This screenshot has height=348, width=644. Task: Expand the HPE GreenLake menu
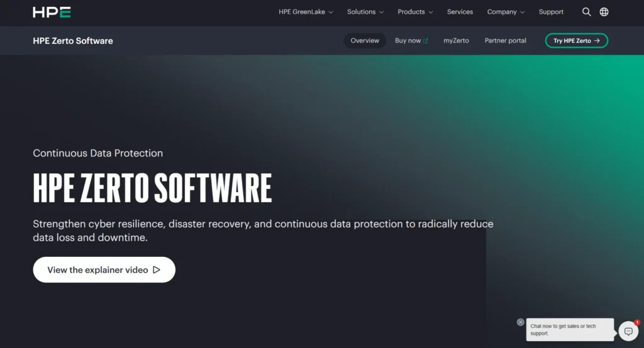click(x=306, y=12)
